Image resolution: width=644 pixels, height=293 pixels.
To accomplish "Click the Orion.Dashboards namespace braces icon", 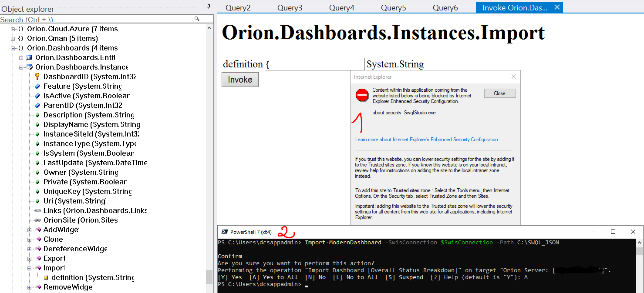I will coord(20,48).
